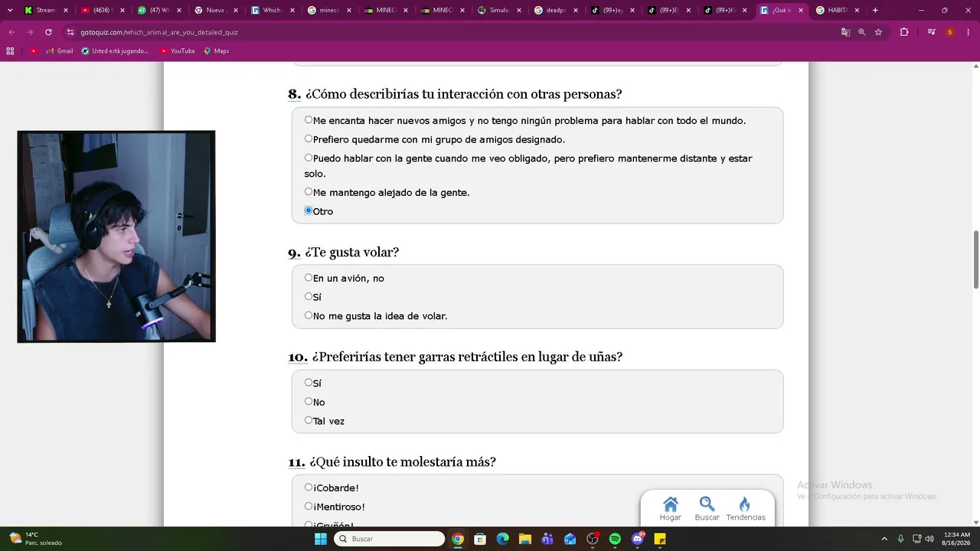Select 'Otro' radio in question 8
Screen dimensions: 980x551
coord(309,211)
